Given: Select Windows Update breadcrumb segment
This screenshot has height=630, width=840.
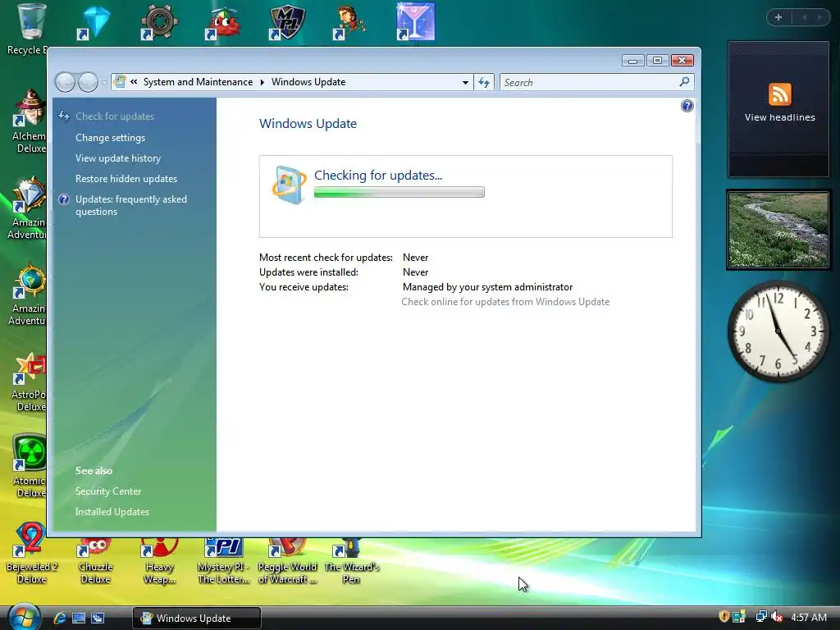Looking at the screenshot, I should [308, 82].
